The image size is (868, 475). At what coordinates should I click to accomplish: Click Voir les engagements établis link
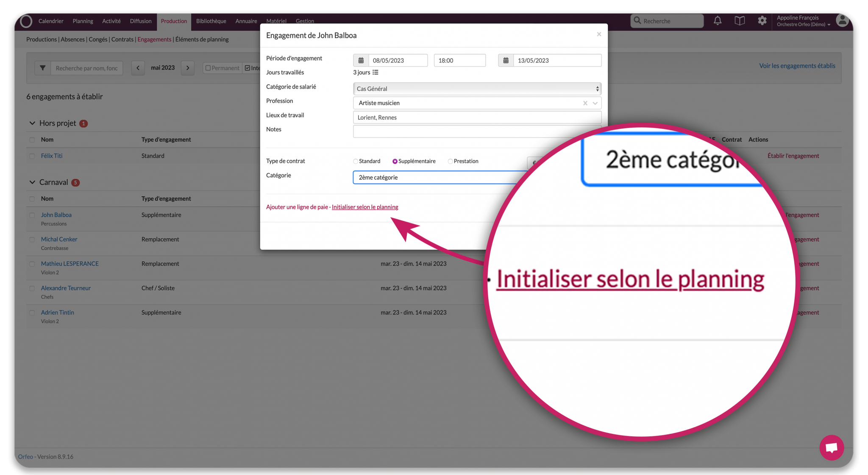[797, 66]
